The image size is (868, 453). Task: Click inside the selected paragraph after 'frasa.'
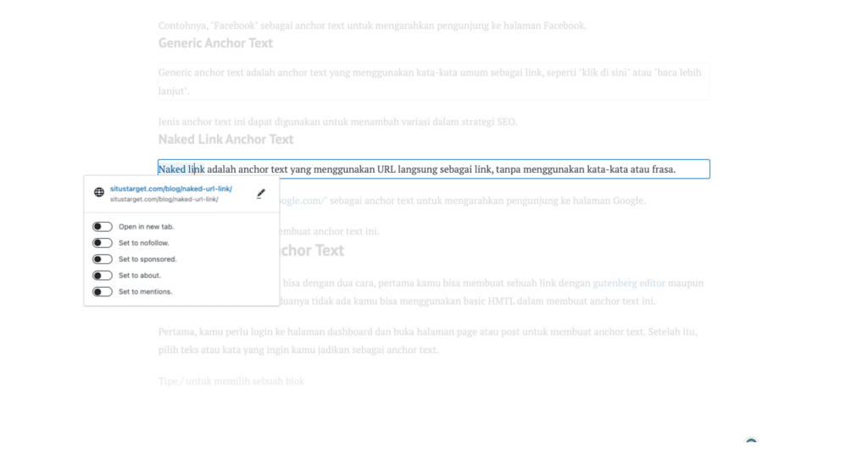pyautogui.click(x=692, y=169)
